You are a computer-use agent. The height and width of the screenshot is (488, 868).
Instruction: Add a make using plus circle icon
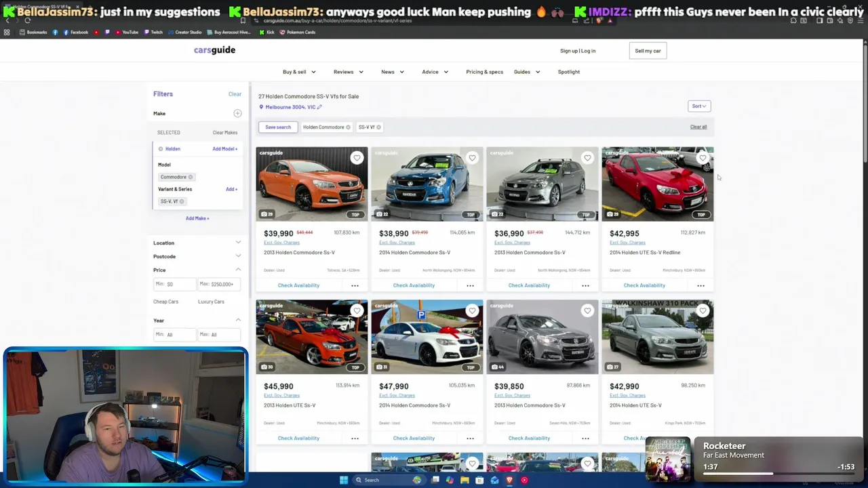237,113
